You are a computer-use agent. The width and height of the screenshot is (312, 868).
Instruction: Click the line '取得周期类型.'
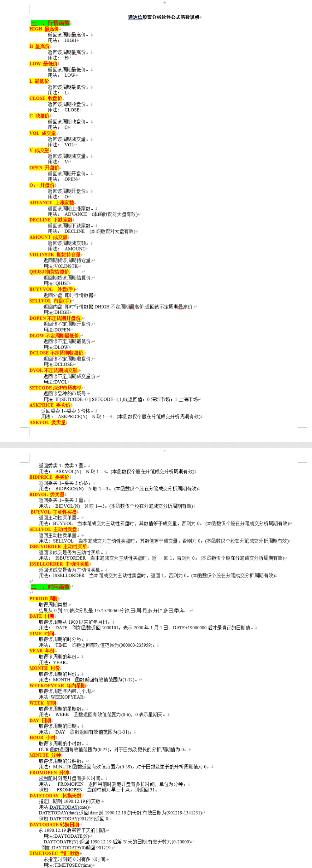click(x=53, y=605)
